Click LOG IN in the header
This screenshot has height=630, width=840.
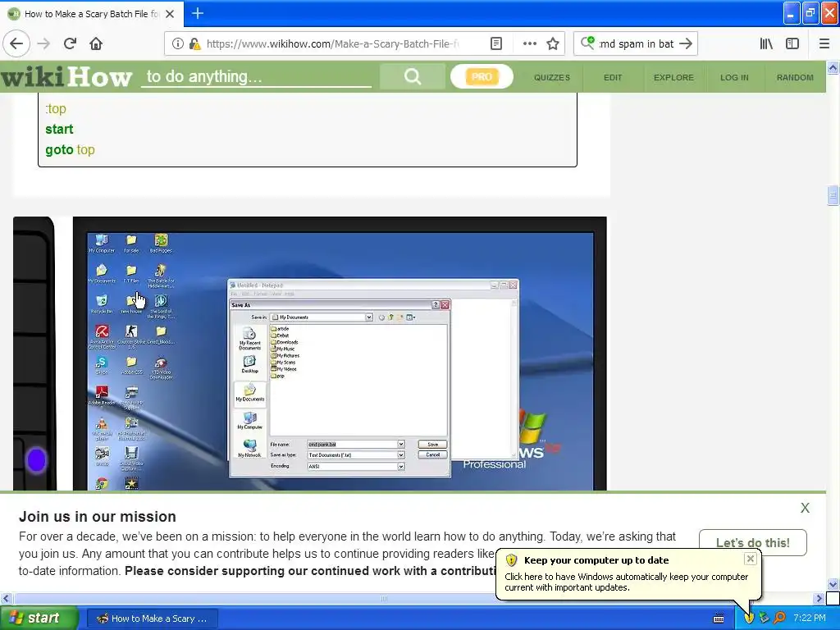point(734,78)
